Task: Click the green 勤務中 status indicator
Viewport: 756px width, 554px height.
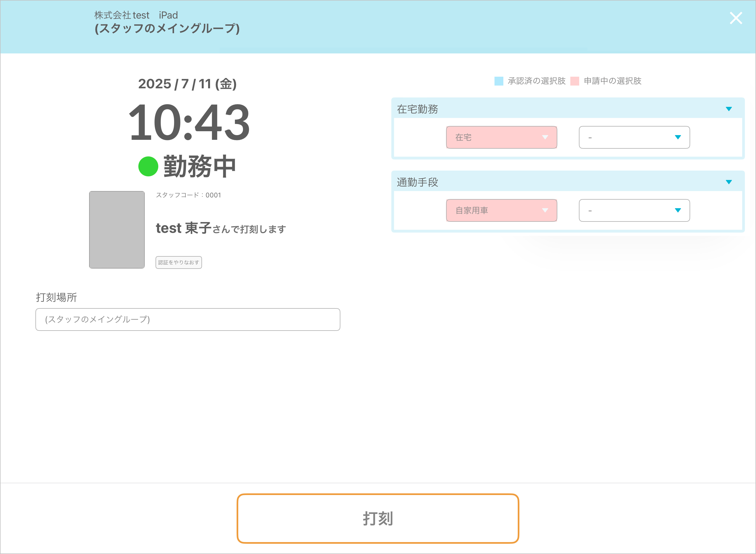Action: click(x=148, y=166)
